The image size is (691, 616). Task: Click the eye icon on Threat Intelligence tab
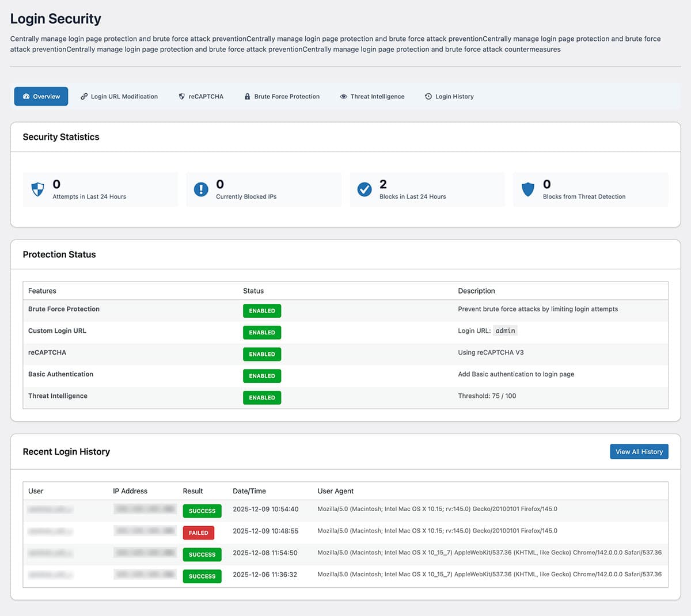tap(343, 97)
